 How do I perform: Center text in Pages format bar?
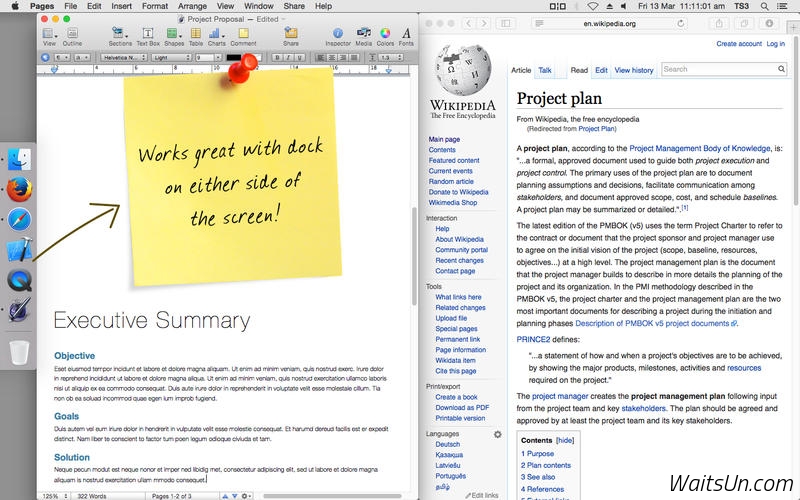coord(332,58)
